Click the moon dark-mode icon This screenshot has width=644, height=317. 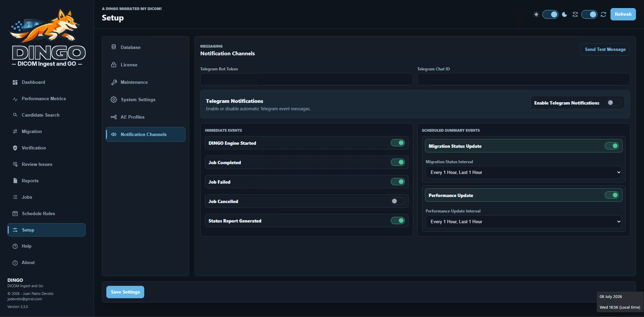tap(565, 14)
